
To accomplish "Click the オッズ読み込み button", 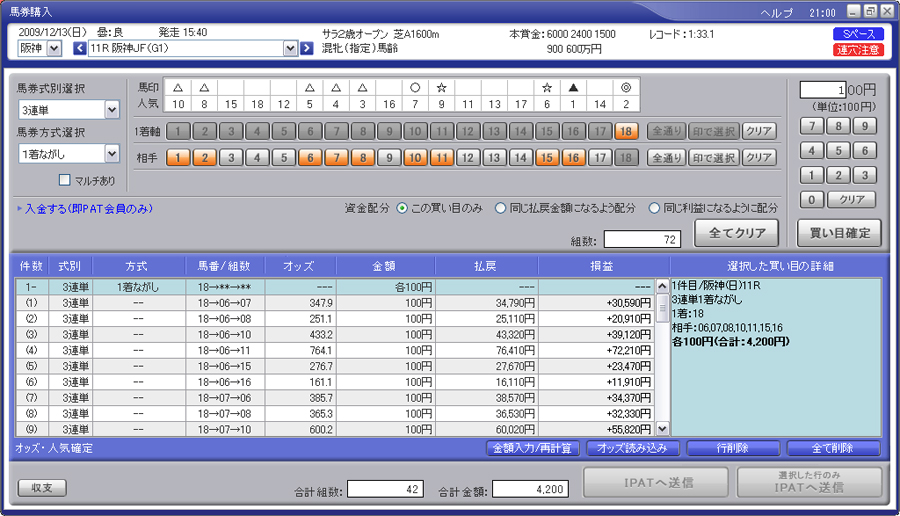I will coord(633,448).
